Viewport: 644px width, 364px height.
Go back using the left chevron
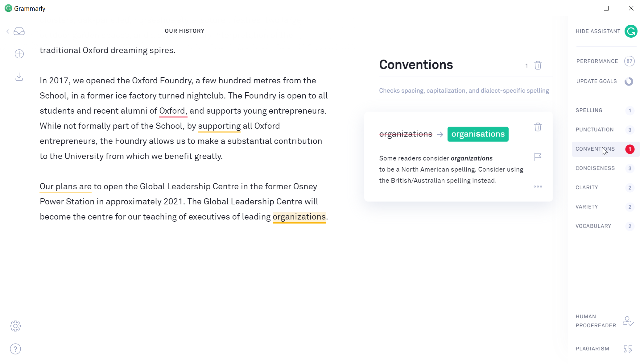pyautogui.click(x=8, y=31)
